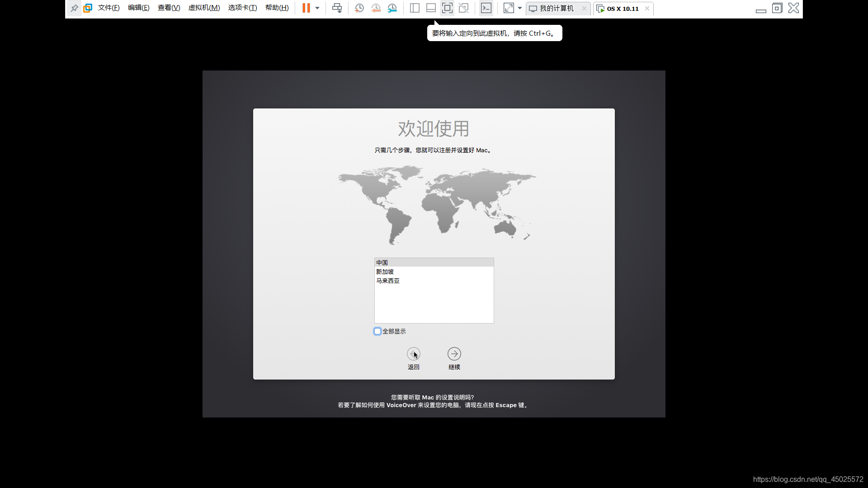The height and width of the screenshot is (488, 868).
Task: Select 新加坡 in the country list
Action: [x=385, y=272]
